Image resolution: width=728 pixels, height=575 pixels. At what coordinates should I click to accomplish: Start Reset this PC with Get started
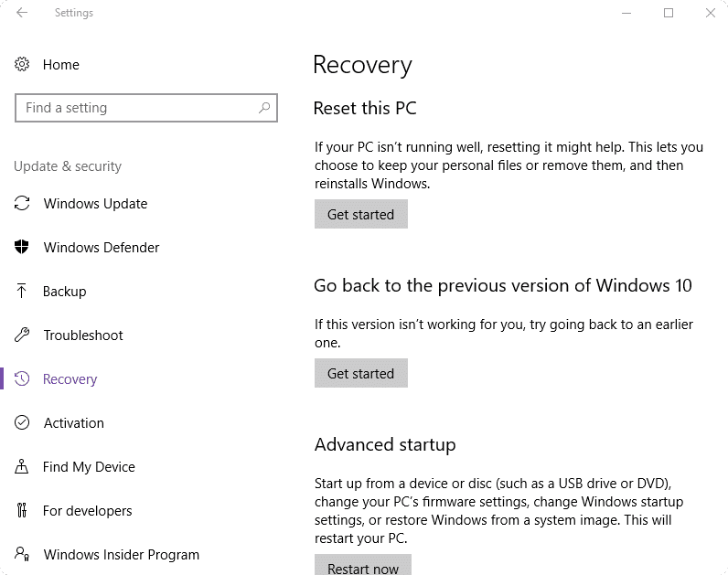[x=360, y=214]
